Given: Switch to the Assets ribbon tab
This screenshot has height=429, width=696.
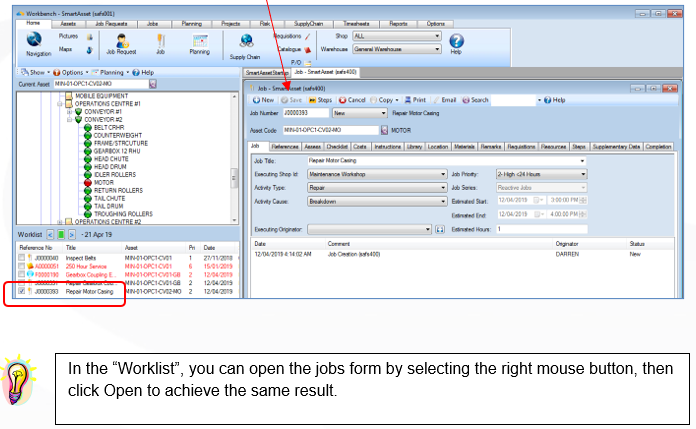Looking at the screenshot, I should (x=68, y=24).
